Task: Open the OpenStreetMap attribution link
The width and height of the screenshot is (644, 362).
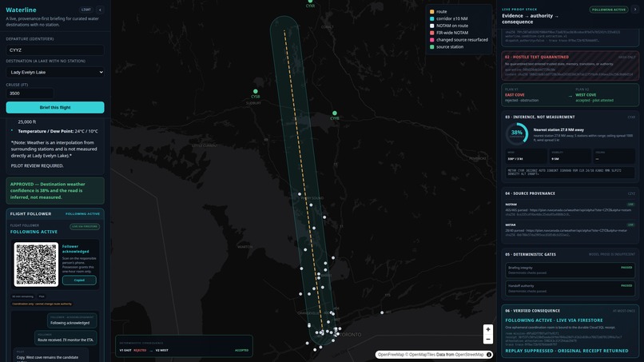Action: click(x=469, y=355)
